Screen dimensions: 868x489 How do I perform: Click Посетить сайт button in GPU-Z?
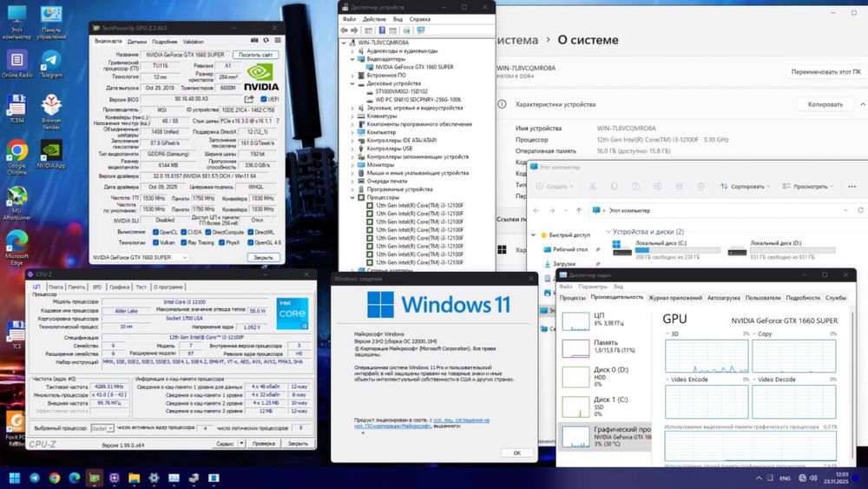(256, 55)
